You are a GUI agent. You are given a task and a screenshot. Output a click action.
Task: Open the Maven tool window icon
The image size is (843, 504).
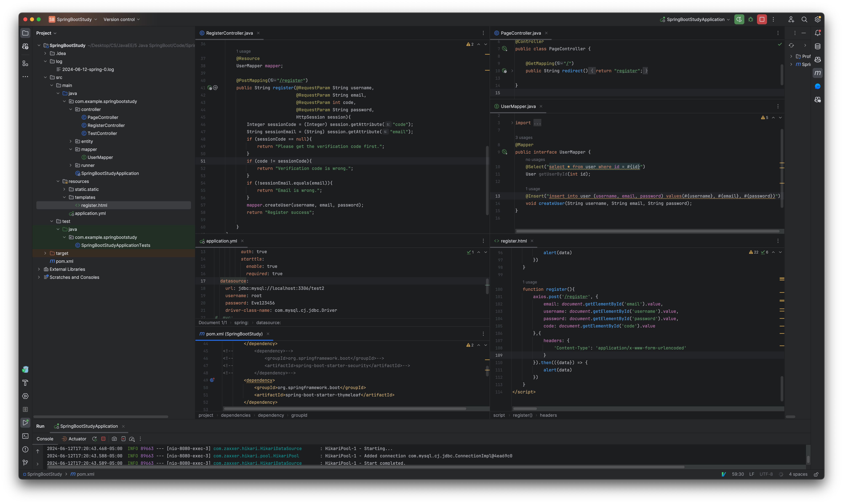tap(818, 73)
